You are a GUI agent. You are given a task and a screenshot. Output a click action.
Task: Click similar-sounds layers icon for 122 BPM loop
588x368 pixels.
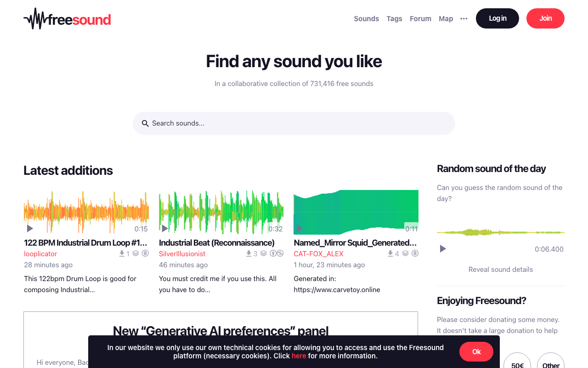click(136, 253)
